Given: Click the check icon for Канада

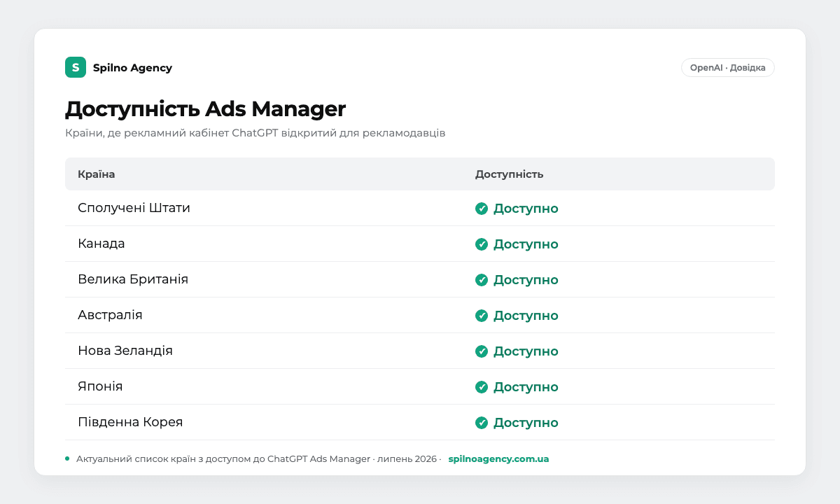Looking at the screenshot, I should (482, 244).
